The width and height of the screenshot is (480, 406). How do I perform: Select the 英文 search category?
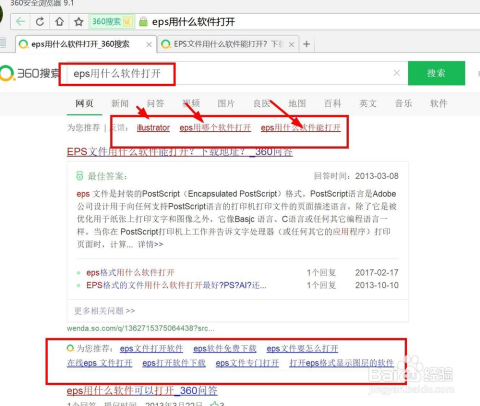click(x=368, y=104)
